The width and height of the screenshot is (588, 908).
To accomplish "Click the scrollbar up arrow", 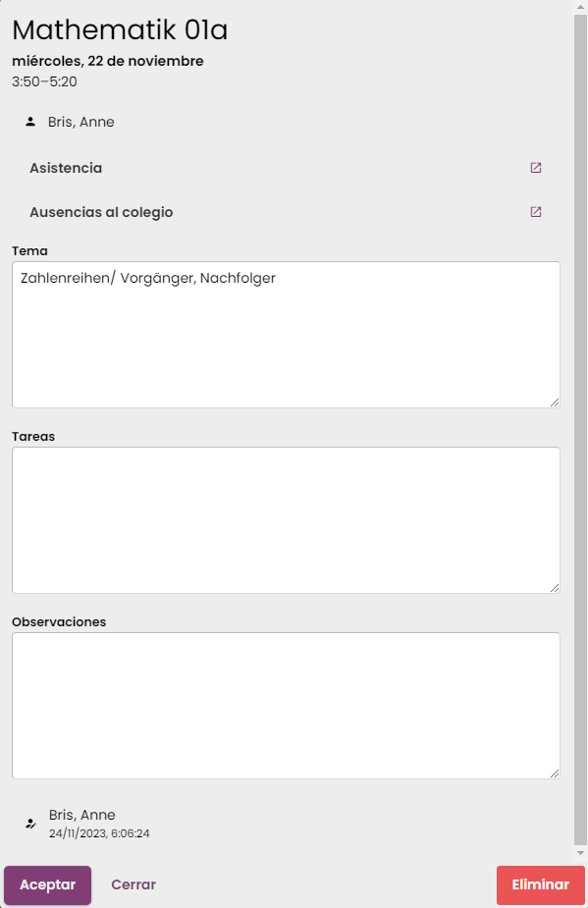I will pyautogui.click(x=580, y=7).
